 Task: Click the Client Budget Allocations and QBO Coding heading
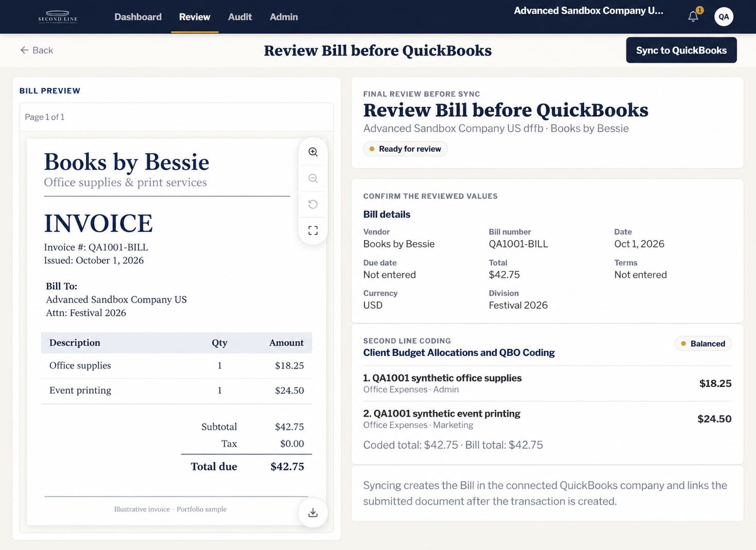click(459, 353)
